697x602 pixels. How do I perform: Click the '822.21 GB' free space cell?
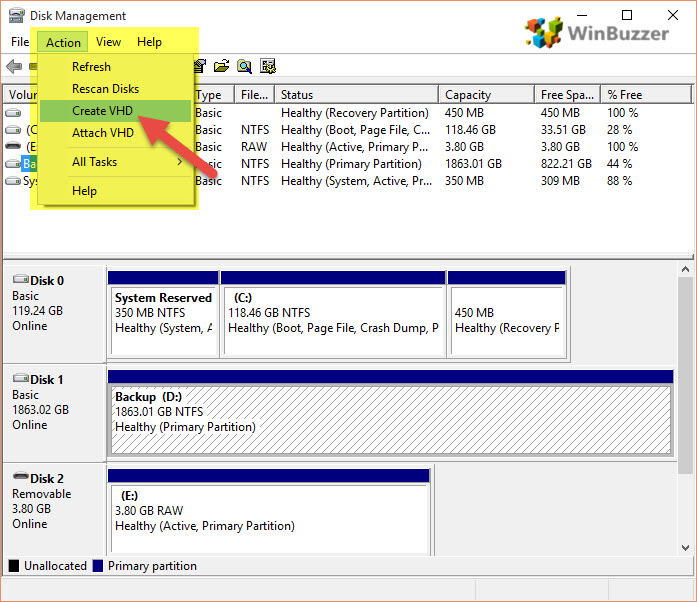pos(566,164)
